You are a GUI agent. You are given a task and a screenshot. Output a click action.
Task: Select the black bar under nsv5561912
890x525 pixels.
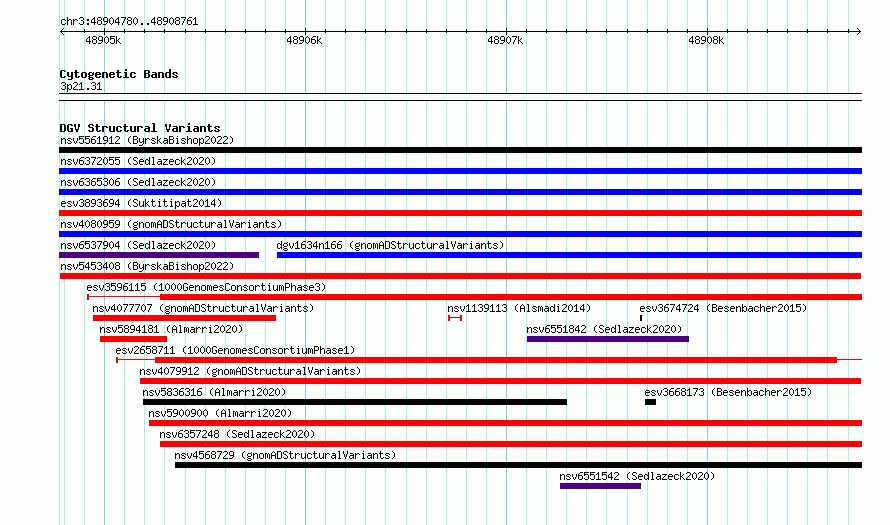[x=460, y=150]
